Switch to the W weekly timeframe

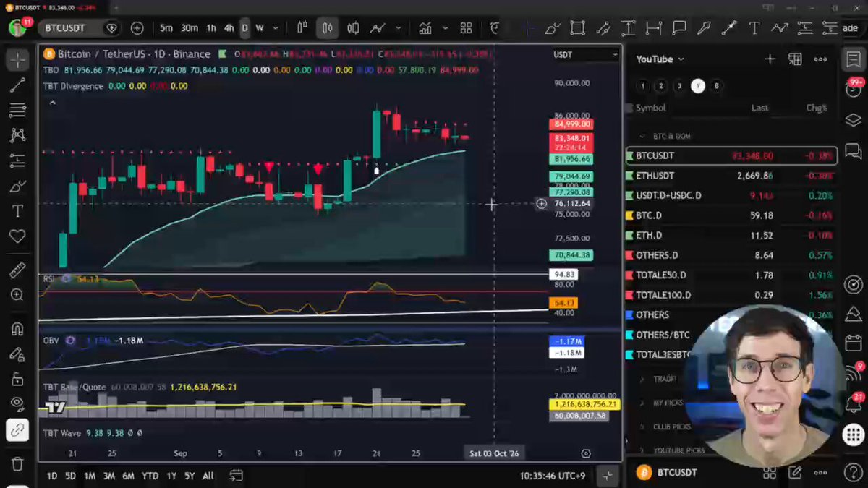point(259,28)
